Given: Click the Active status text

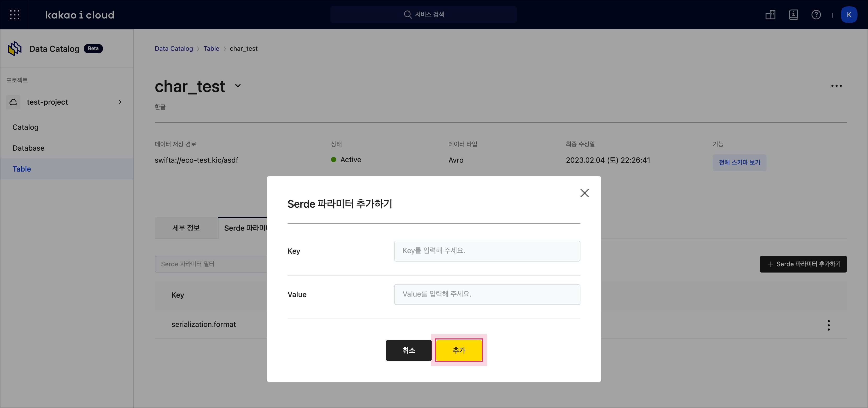Looking at the screenshot, I should click(x=351, y=160).
